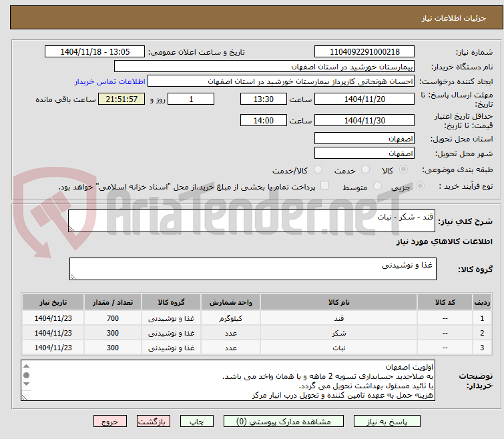Viewport: 504px width, 439px height.
Task: Click the announcement date field 1404/11/18 - 13:05
Action: (95, 51)
